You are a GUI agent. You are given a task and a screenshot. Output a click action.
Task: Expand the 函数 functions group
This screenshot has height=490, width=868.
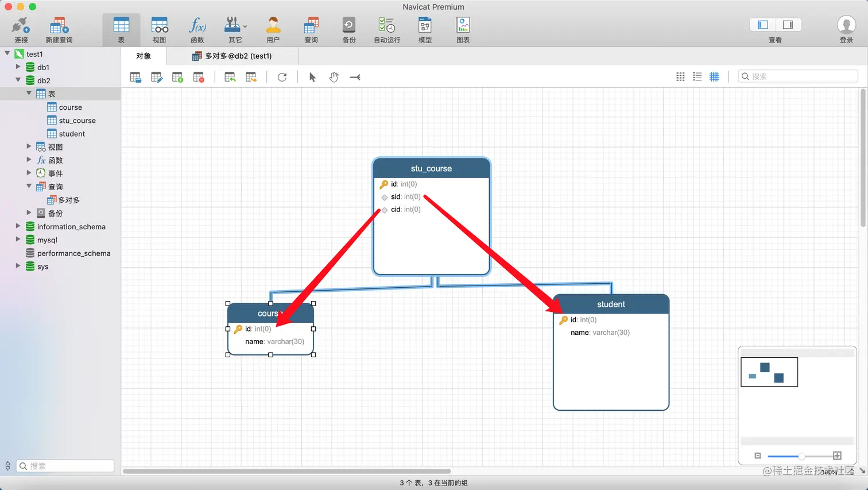[29, 160]
